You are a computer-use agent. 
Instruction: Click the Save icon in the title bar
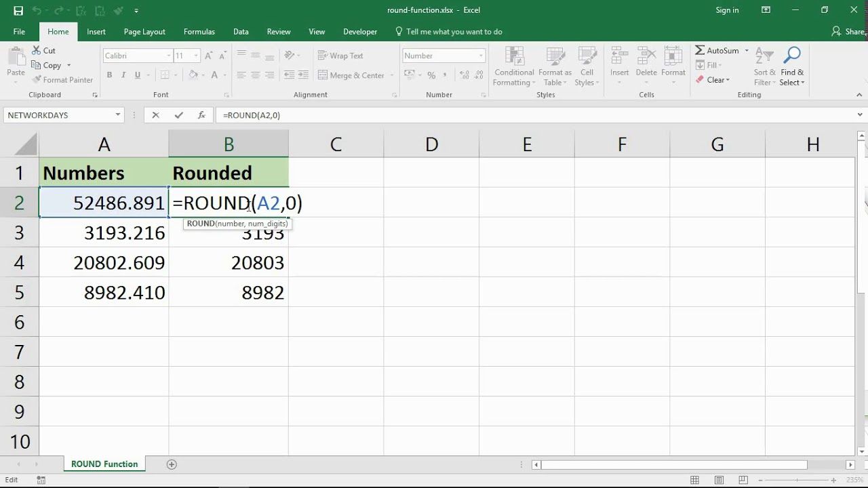coord(18,10)
